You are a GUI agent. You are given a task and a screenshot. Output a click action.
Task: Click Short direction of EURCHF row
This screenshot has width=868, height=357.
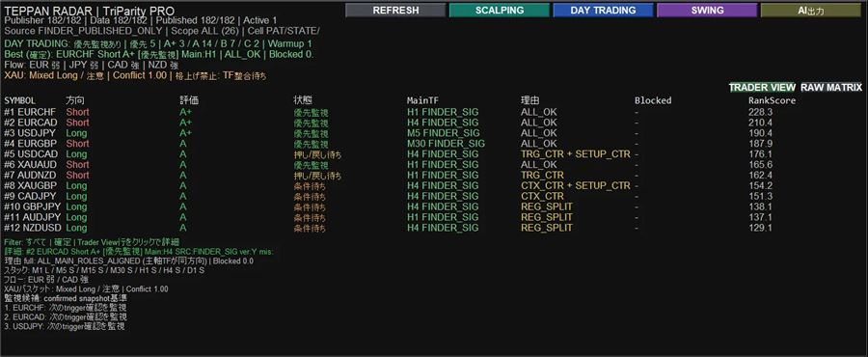[x=77, y=112]
